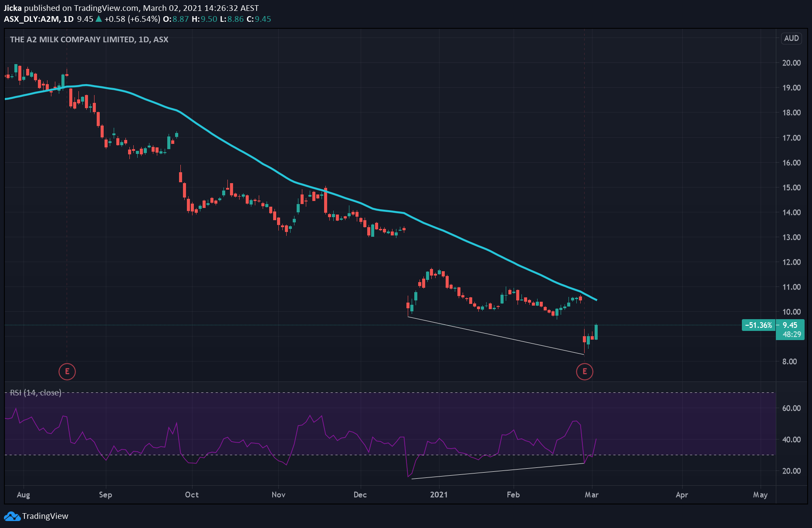Click the Sep time axis label

click(105, 495)
